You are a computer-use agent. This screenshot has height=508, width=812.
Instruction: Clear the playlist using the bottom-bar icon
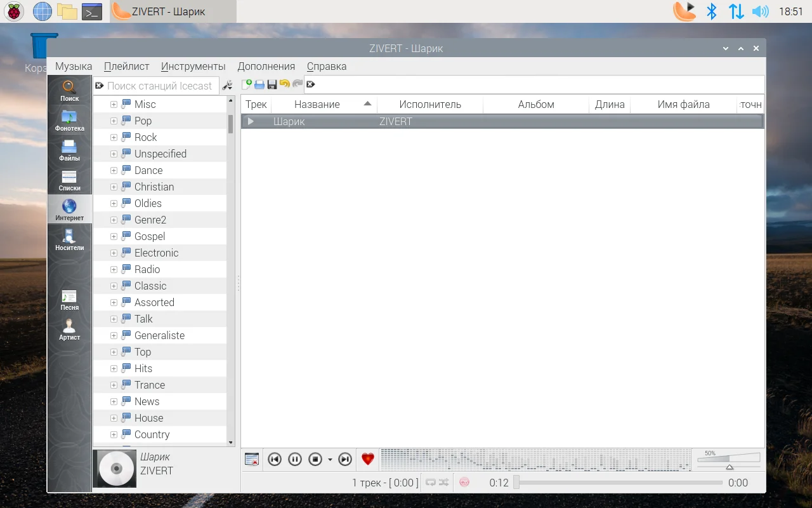(x=252, y=459)
